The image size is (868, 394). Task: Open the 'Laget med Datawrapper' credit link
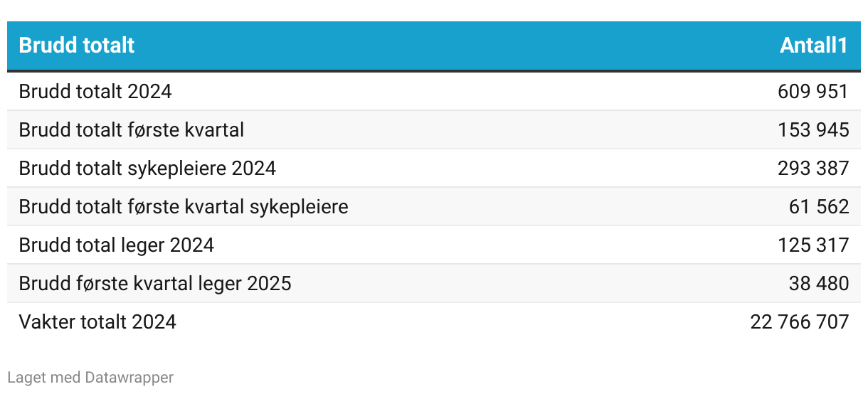tap(90, 378)
